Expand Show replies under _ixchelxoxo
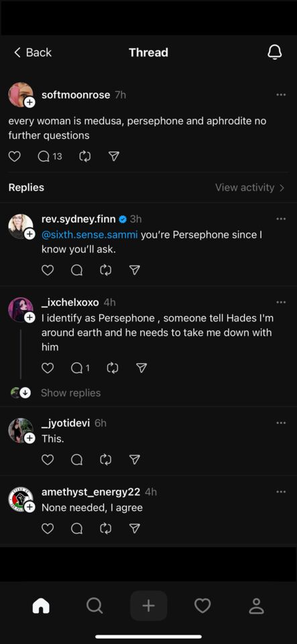The image size is (297, 644). tap(70, 392)
